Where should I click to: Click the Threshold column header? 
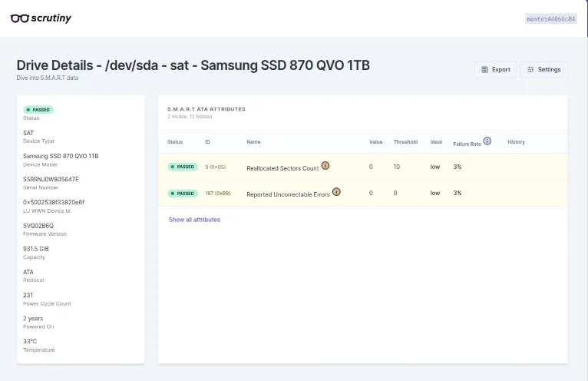tap(405, 142)
